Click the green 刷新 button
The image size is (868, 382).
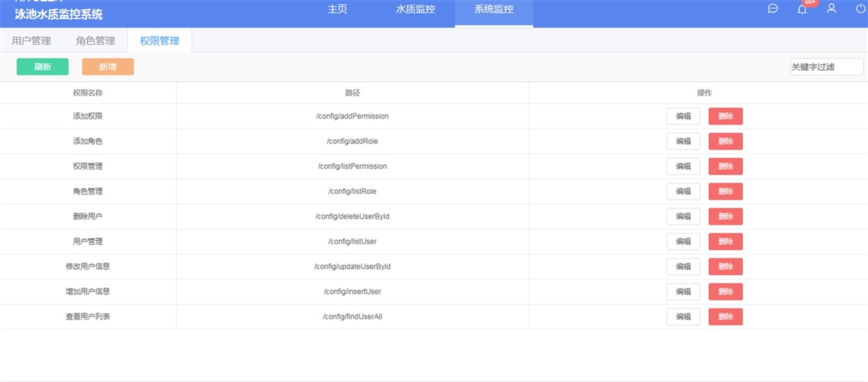point(43,67)
